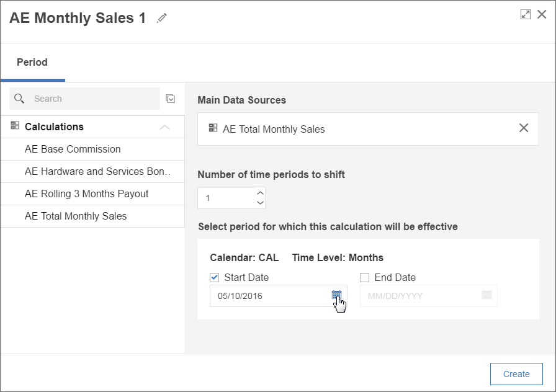Screen dimensions: 556x392
Task: Click the Start Date text field
Action: pyautogui.click(x=270, y=296)
